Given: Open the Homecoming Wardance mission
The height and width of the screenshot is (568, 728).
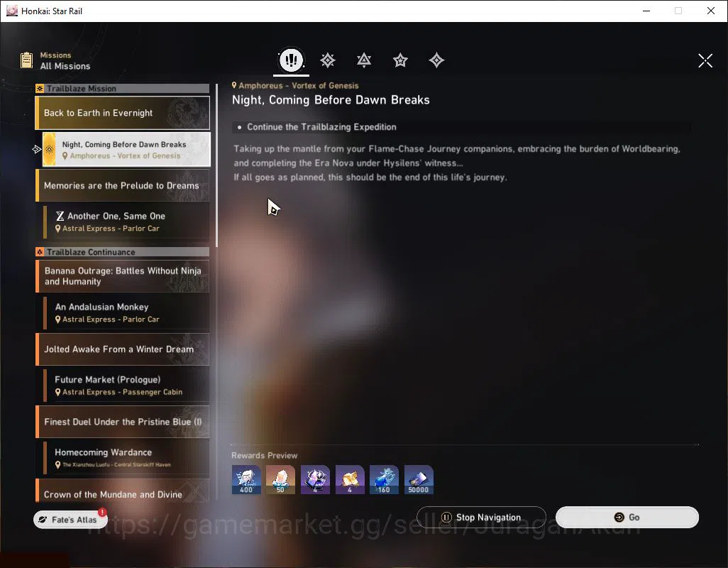Looking at the screenshot, I should [126, 458].
